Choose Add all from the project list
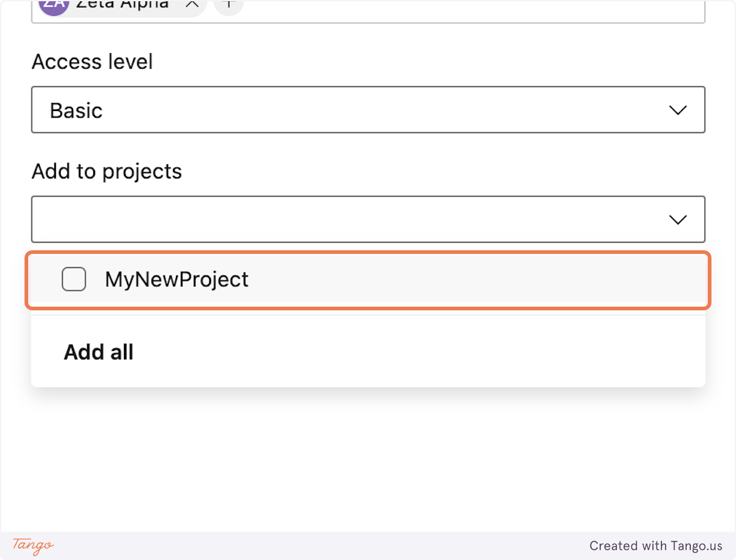Viewport: 736px width, 560px height. [99, 352]
